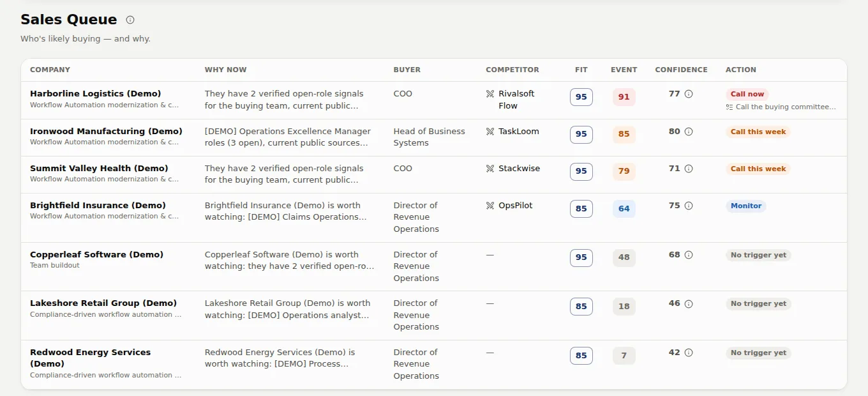Screen dimensions: 868x396
Task: Click the event score 79 badge
Action: [x=624, y=171]
